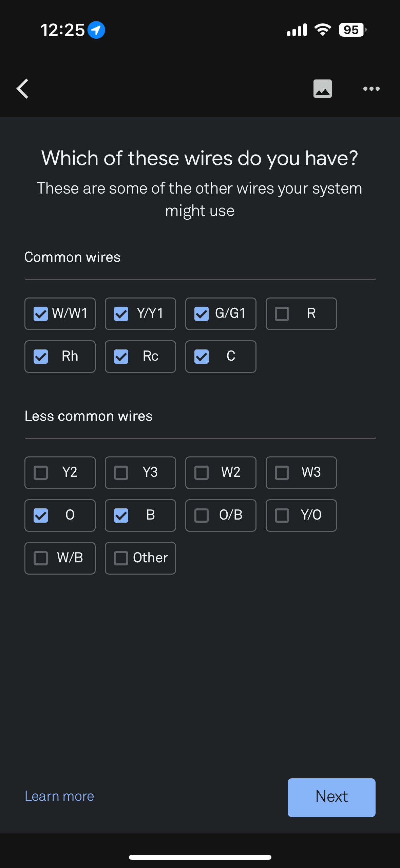400x868 pixels.
Task: Open the wiring photo image icon
Action: pos(322,89)
